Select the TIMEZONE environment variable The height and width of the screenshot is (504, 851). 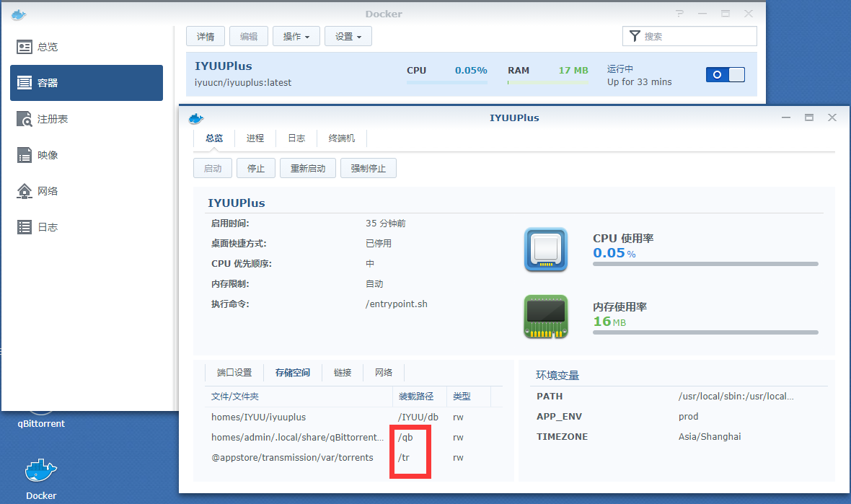[x=679, y=436]
